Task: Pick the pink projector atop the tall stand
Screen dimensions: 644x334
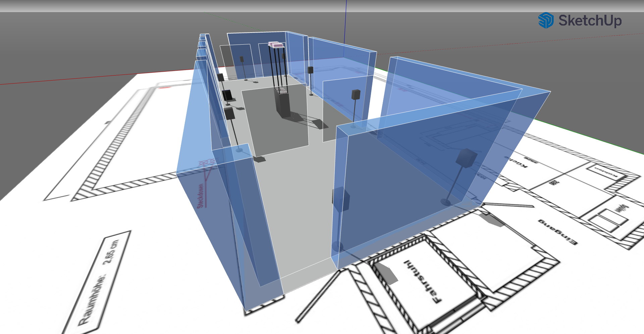Action: (x=276, y=44)
